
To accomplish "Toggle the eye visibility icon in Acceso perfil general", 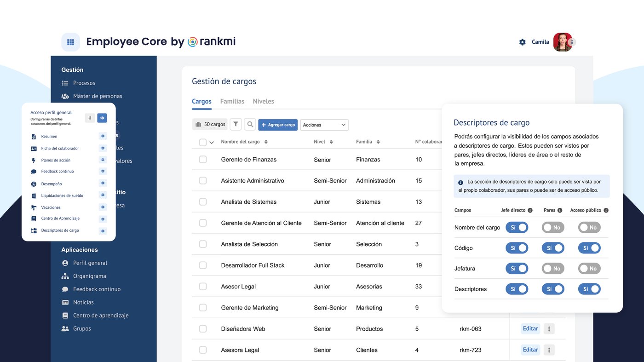I will pyautogui.click(x=102, y=118).
